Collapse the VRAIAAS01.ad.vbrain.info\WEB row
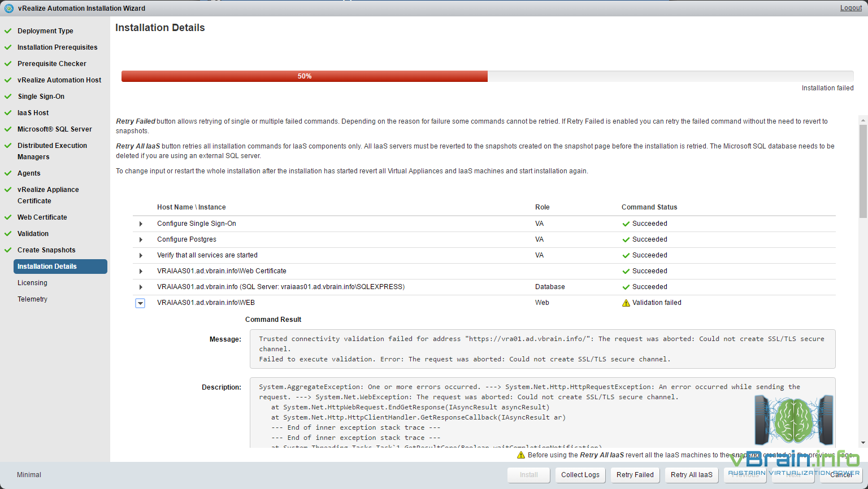The height and width of the screenshot is (489, 868). (140, 303)
